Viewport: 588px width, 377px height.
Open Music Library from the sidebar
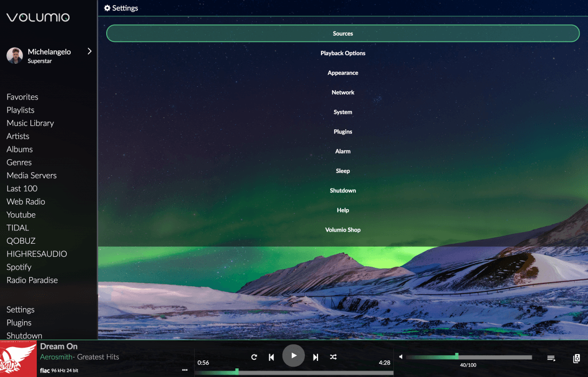click(30, 123)
